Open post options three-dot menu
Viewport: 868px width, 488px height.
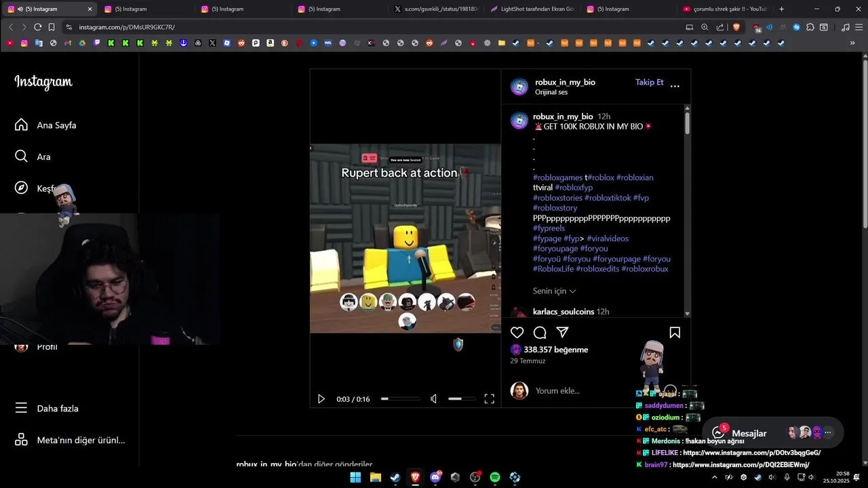(x=675, y=86)
